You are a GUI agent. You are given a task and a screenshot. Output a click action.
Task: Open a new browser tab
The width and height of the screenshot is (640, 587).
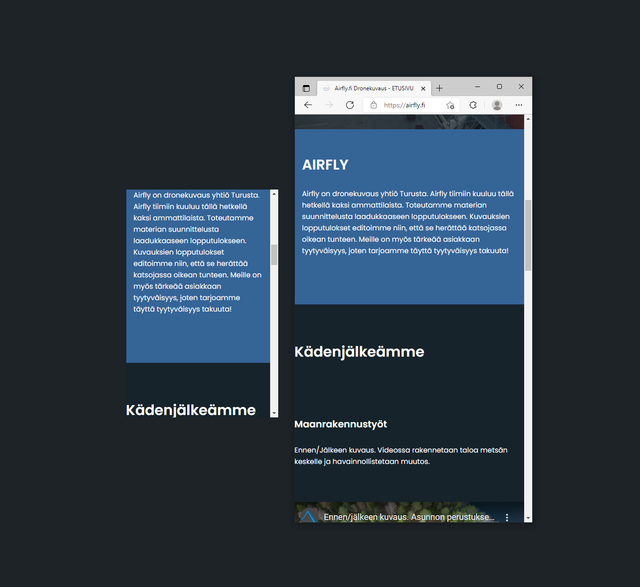(440, 88)
